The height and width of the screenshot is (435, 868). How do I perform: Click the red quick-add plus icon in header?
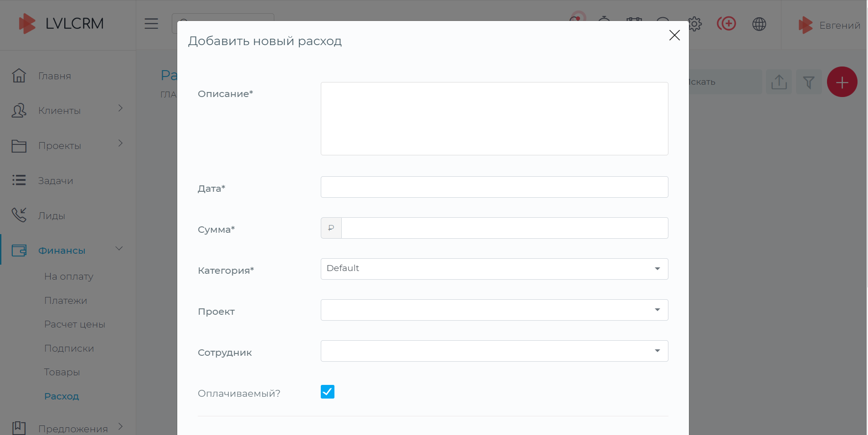(726, 24)
